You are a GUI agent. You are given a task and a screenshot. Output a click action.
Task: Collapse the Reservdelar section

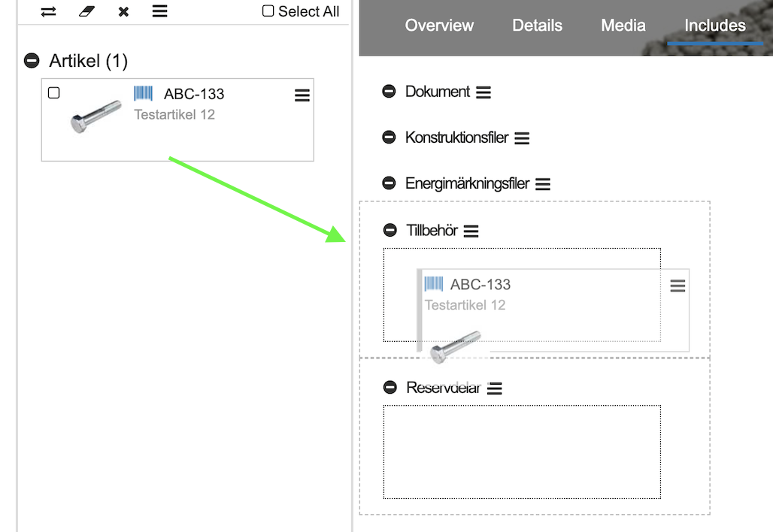[390, 388]
